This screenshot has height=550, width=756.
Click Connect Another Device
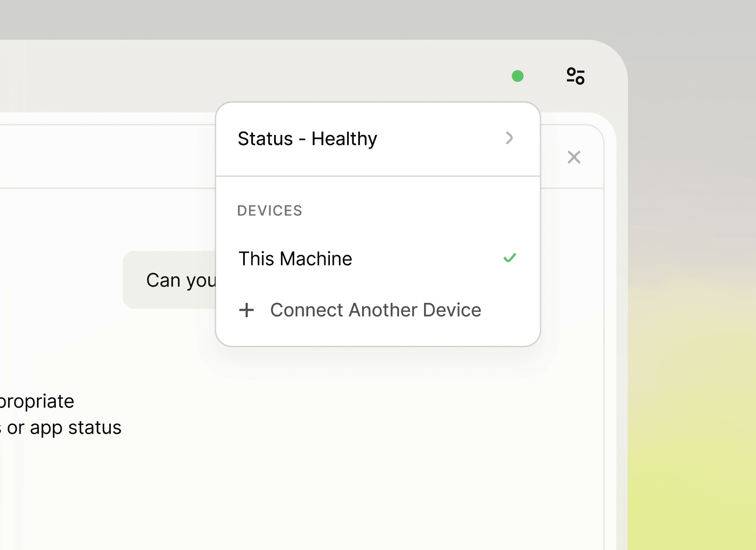pyautogui.click(x=378, y=310)
